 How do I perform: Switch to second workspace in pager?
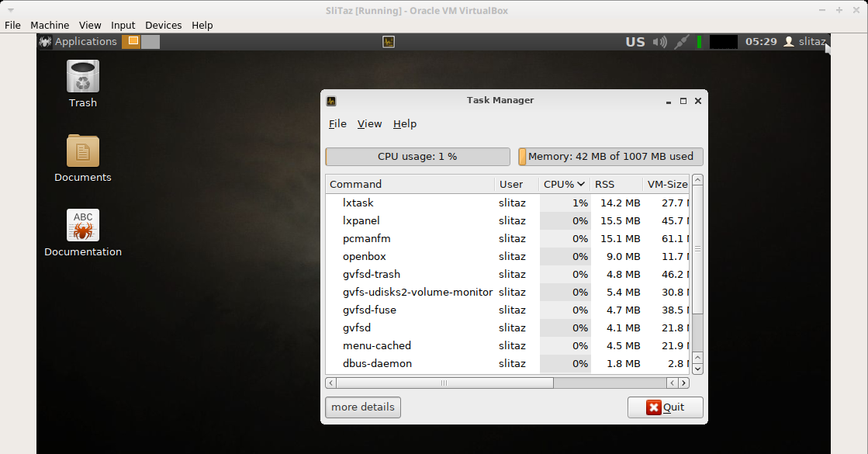[x=150, y=42]
